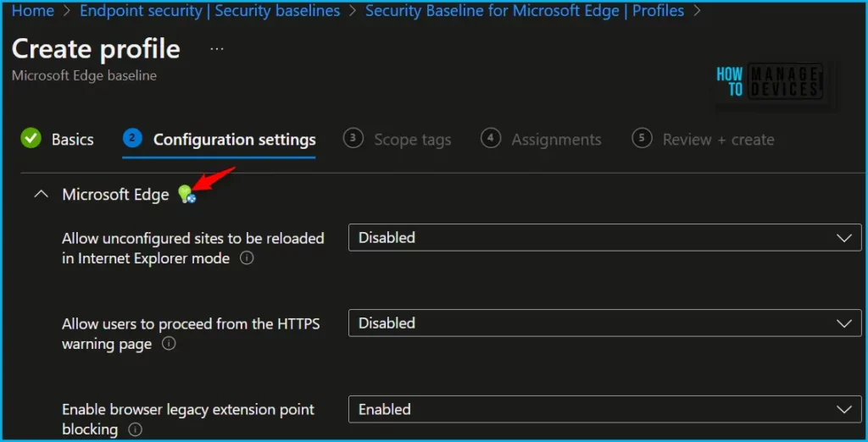
Task: Open the Internet Explorer mode reload dropdown
Action: (x=605, y=238)
